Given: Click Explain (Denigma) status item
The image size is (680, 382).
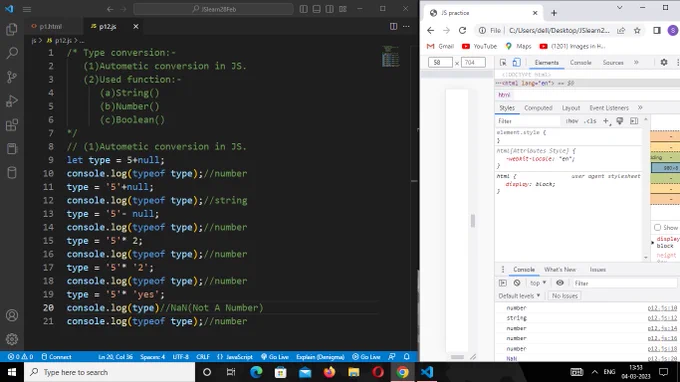Looking at the screenshot, I should [x=320, y=357].
